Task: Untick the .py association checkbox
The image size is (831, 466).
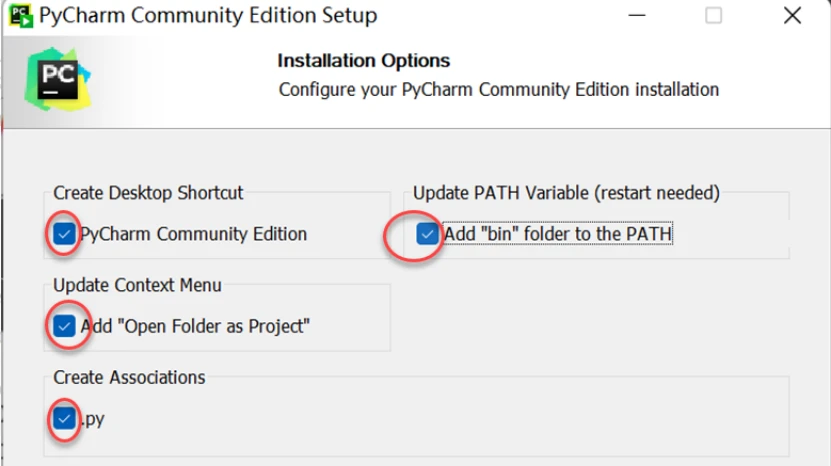Action: click(x=65, y=418)
